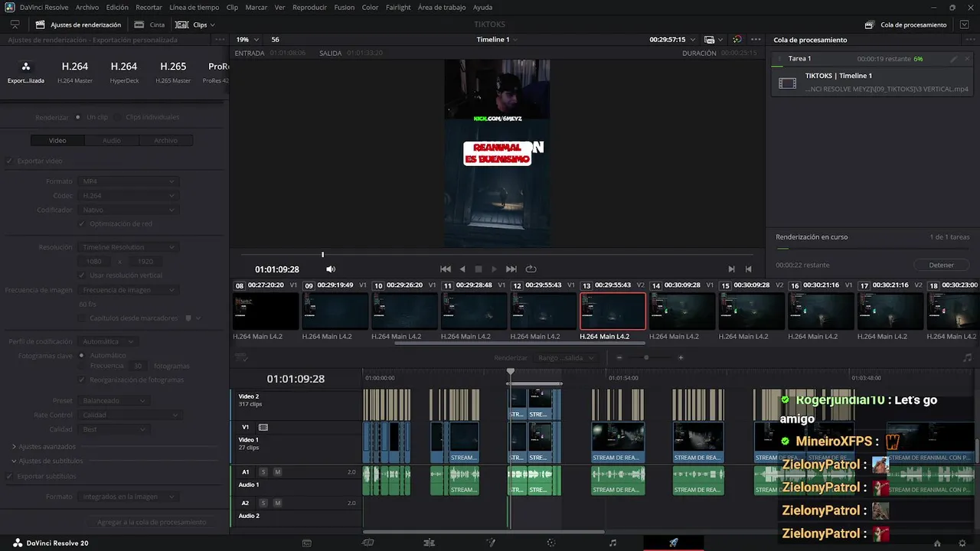The width and height of the screenshot is (980, 551).
Task: Open the Códec H.264 dropdown
Action: coord(128,195)
